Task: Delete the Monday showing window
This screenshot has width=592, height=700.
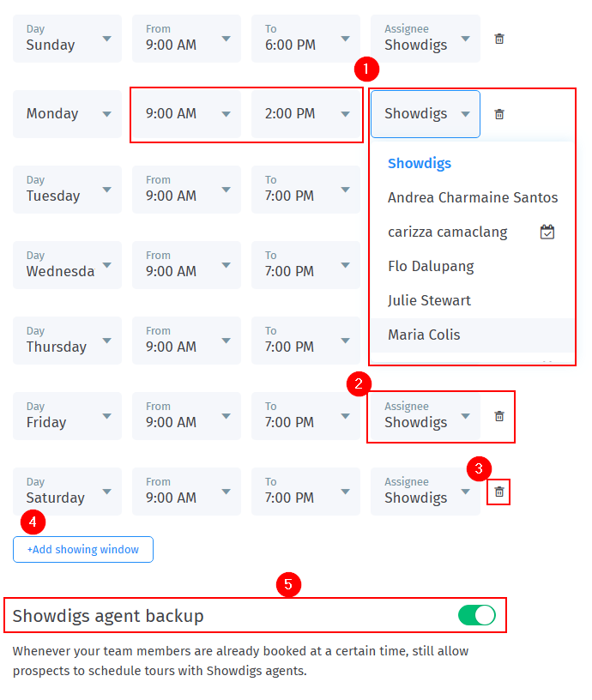Action: tap(499, 114)
